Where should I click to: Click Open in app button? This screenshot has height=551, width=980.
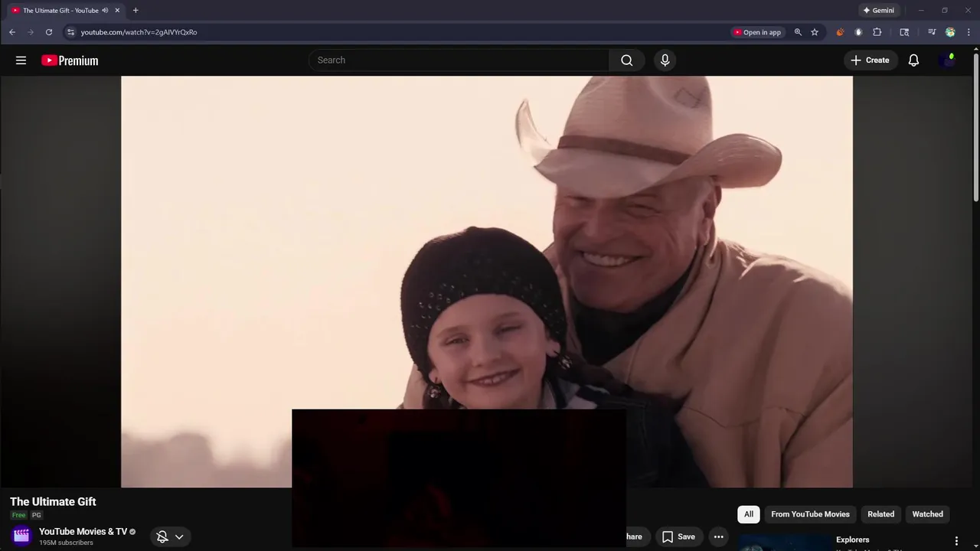tap(757, 32)
